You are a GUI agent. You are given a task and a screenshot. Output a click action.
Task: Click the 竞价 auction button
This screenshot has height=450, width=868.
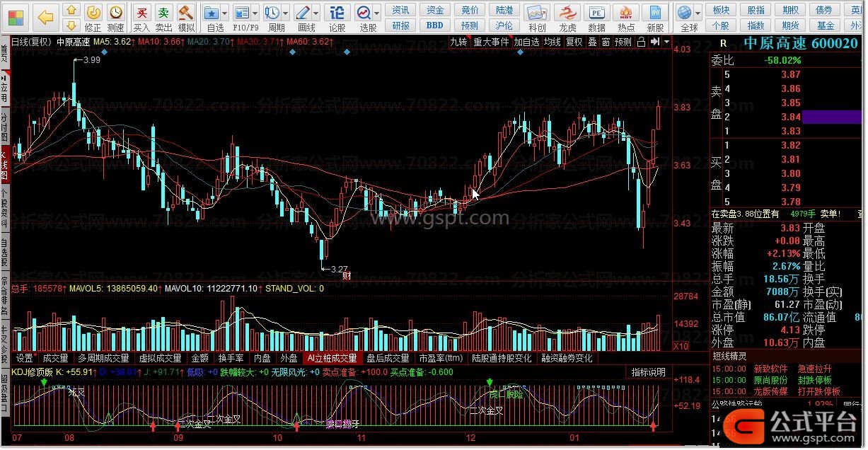point(469,10)
